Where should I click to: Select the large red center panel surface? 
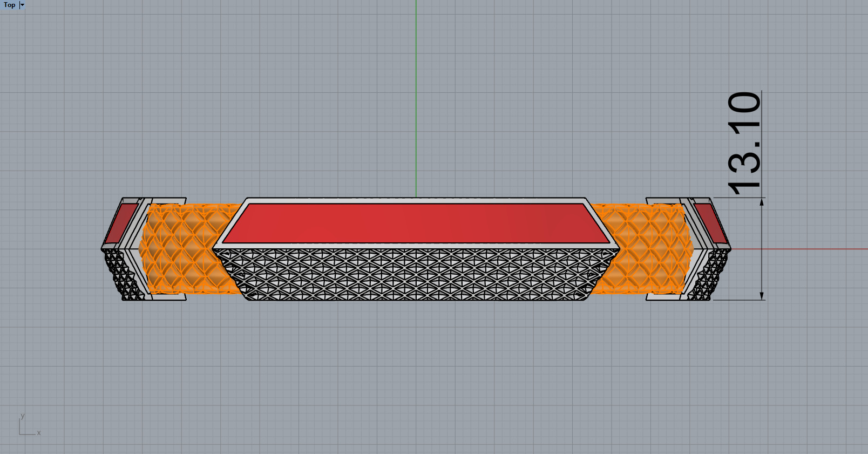tap(416, 223)
